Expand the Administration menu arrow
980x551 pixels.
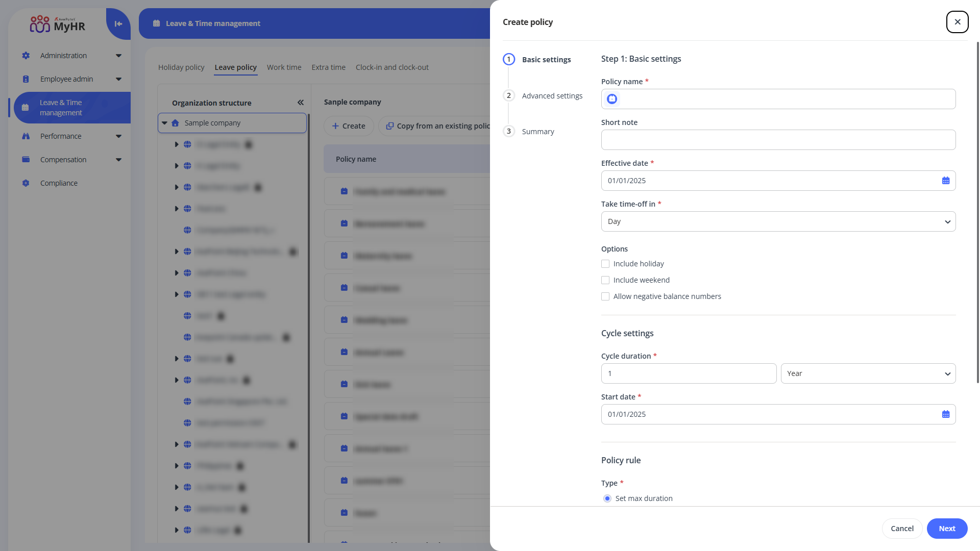pos(119,56)
